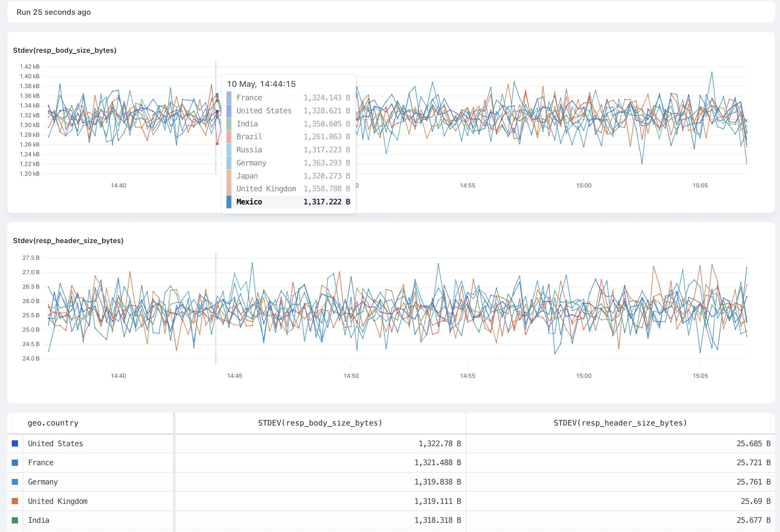
Task: Click the Run 25 seconds ago bar
Action: pos(54,12)
